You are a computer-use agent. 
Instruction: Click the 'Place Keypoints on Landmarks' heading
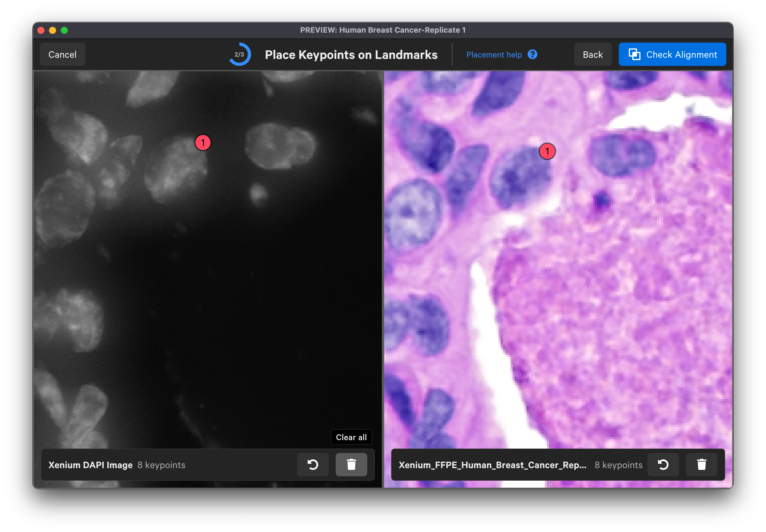coord(351,55)
